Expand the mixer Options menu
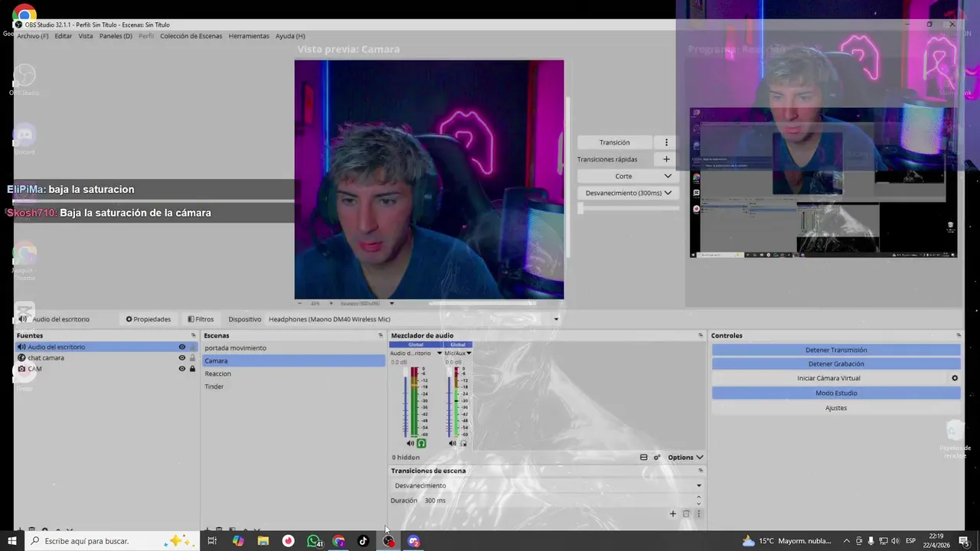This screenshot has height=551, width=980. pos(685,457)
